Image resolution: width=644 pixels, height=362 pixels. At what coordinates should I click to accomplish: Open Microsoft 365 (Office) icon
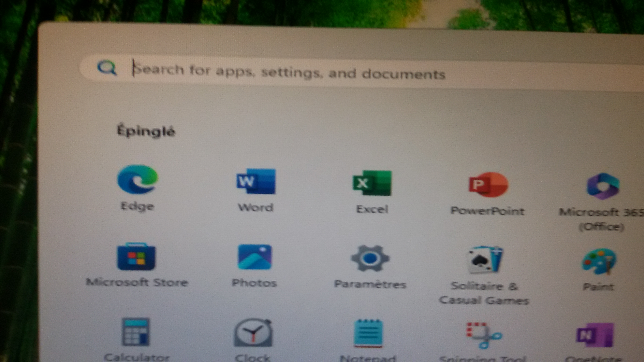[x=603, y=186]
